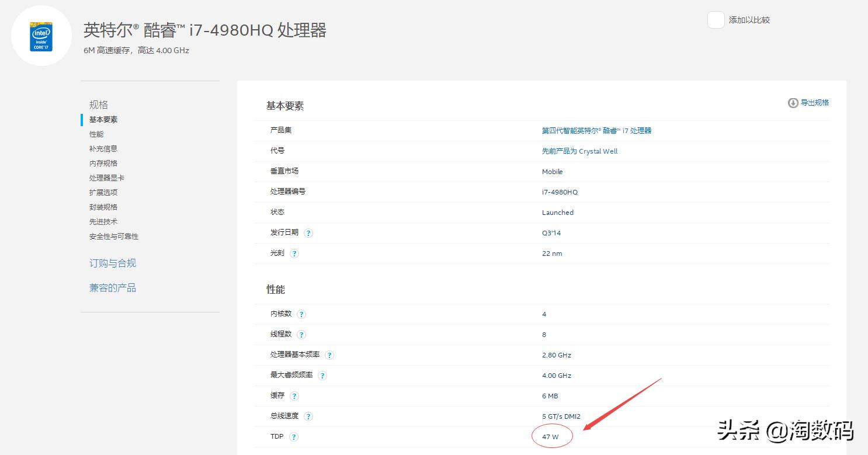The image size is (868, 455).
Task: Open the help icon for 处理器基本频率
Action: click(x=329, y=355)
